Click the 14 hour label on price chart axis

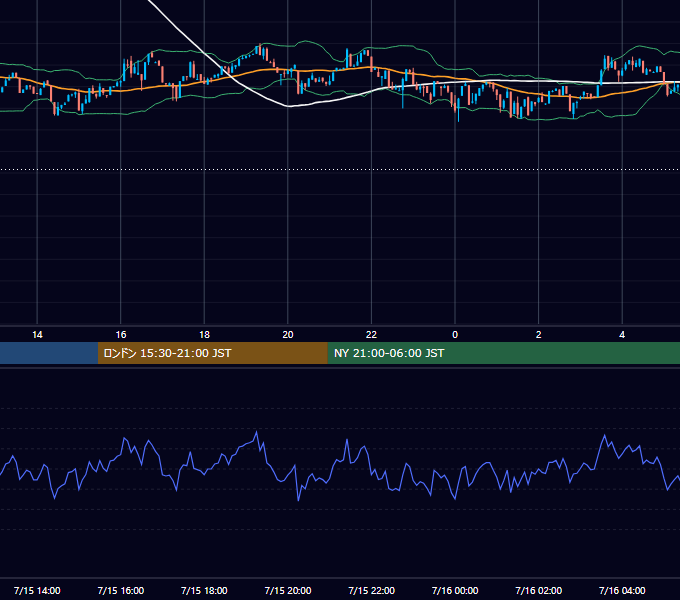[x=37, y=335]
